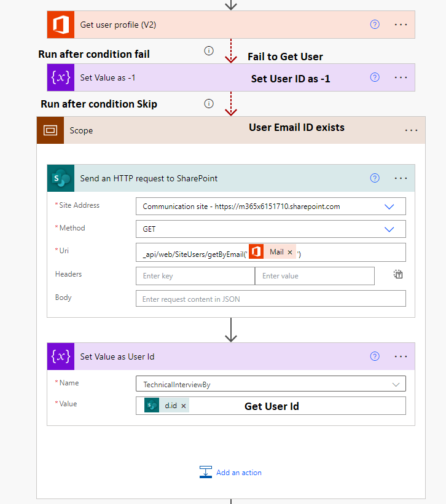Click the SharePoint icon on the HTTP request action

click(61, 178)
